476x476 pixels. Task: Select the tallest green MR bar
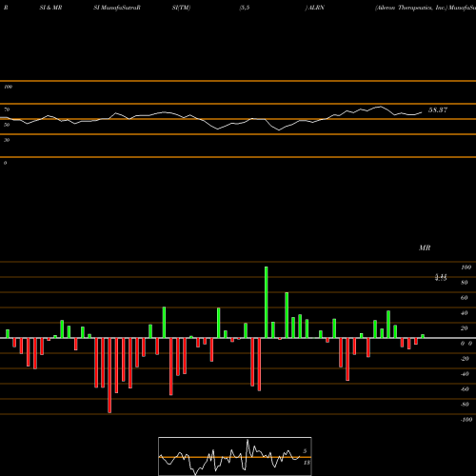tap(266, 302)
